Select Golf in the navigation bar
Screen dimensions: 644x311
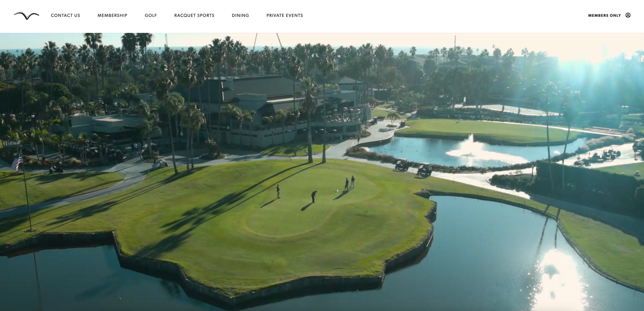pos(151,15)
